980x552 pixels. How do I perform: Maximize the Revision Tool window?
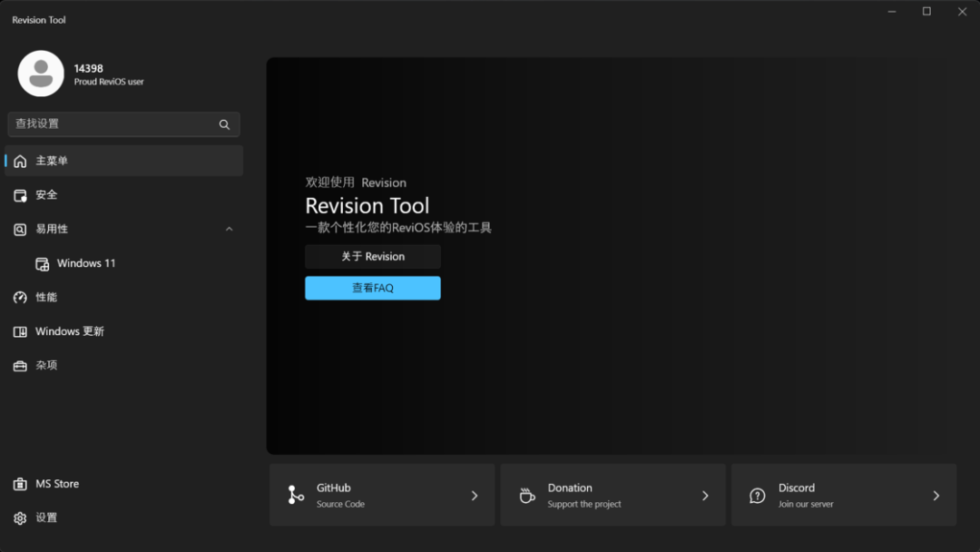click(926, 11)
